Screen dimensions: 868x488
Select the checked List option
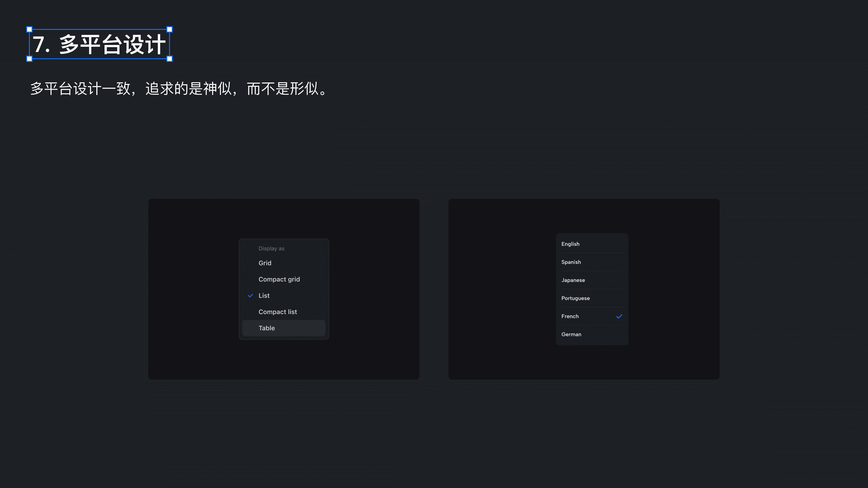[264, 296]
